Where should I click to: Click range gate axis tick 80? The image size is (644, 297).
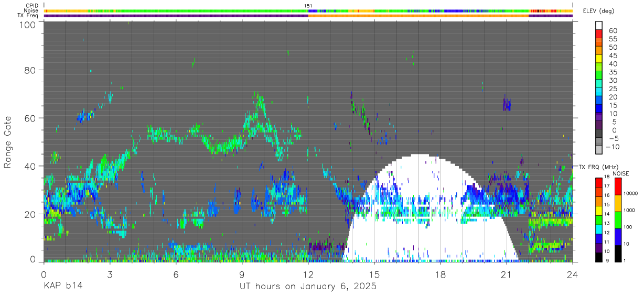pyautogui.click(x=30, y=70)
